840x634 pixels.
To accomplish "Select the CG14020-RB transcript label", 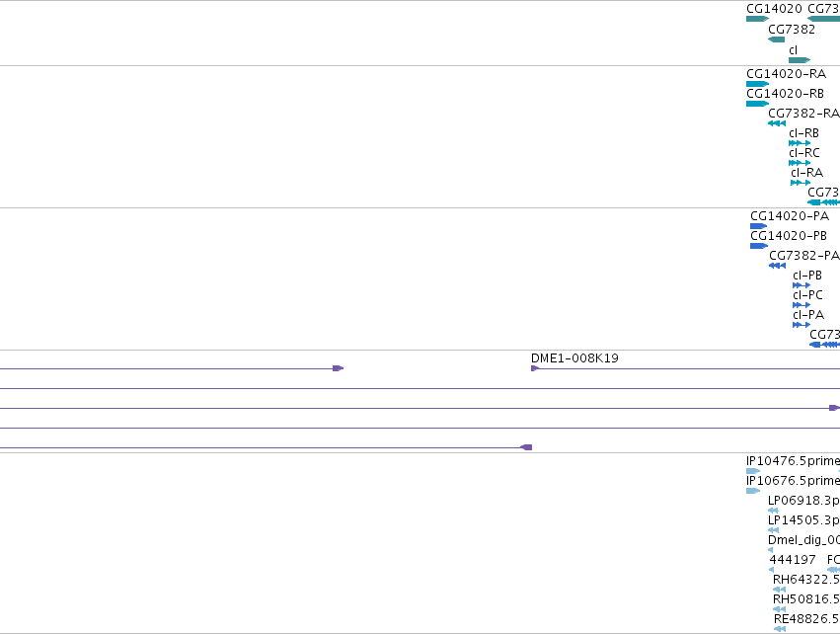I will [x=786, y=94].
